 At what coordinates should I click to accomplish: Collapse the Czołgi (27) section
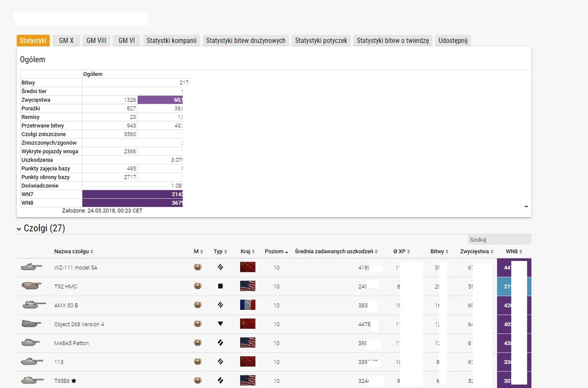coord(19,229)
